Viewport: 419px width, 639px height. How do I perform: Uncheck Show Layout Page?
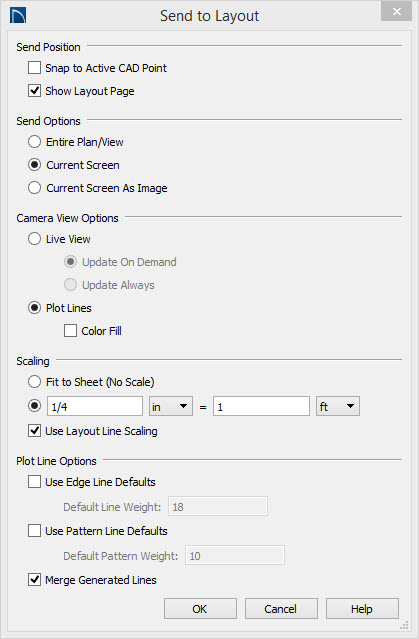click(x=35, y=90)
